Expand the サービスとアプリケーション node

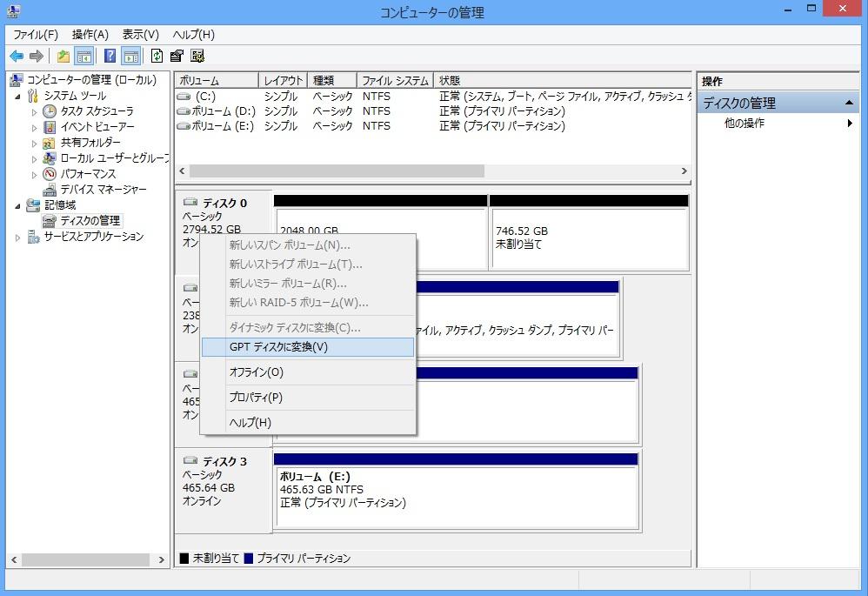(x=18, y=238)
